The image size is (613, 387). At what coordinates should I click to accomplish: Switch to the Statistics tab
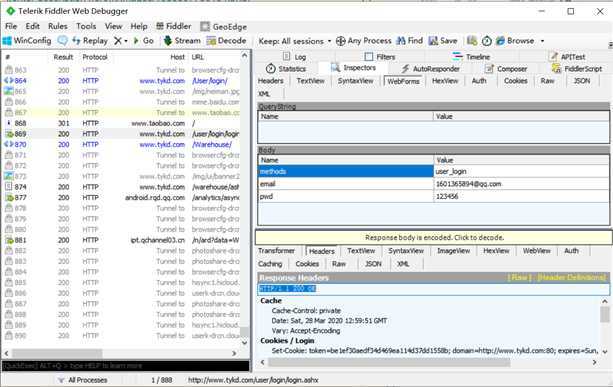(x=286, y=69)
